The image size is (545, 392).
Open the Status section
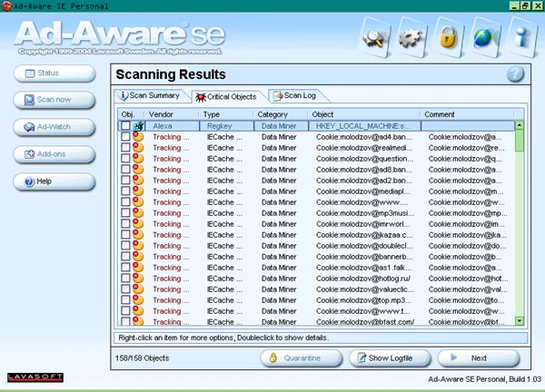click(54, 73)
